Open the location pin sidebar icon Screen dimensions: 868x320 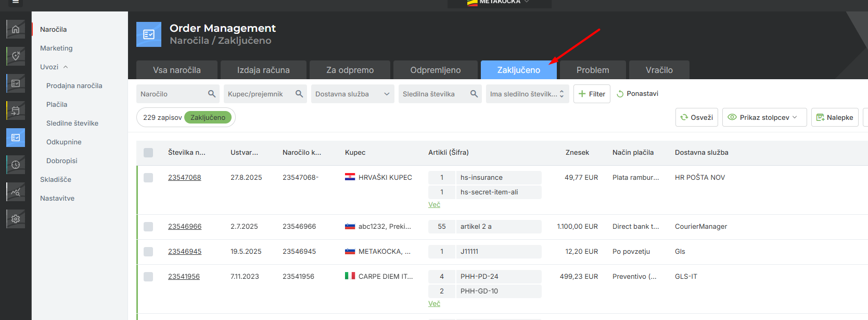pos(16,56)
